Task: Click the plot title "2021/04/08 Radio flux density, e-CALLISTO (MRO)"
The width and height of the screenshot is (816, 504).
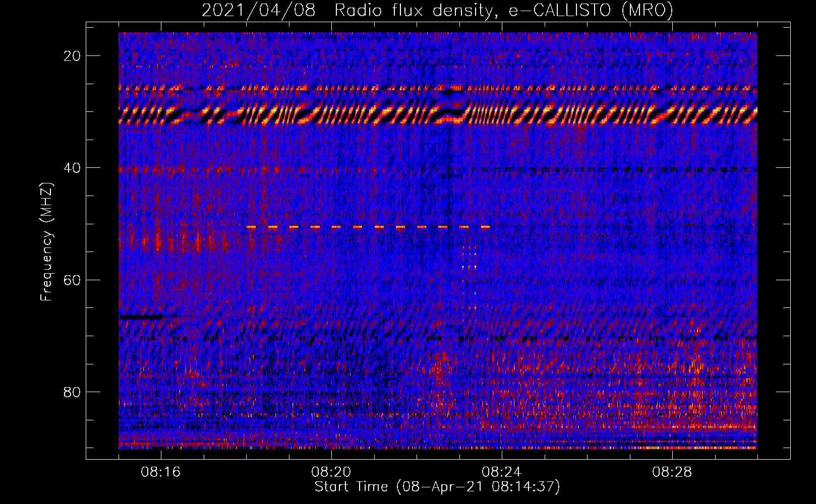Action: [437, 10]
